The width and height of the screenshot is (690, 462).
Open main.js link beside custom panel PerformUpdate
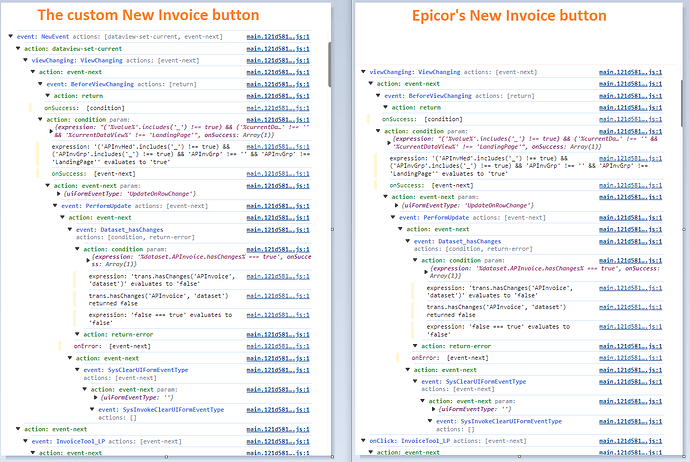click(278, 205)
